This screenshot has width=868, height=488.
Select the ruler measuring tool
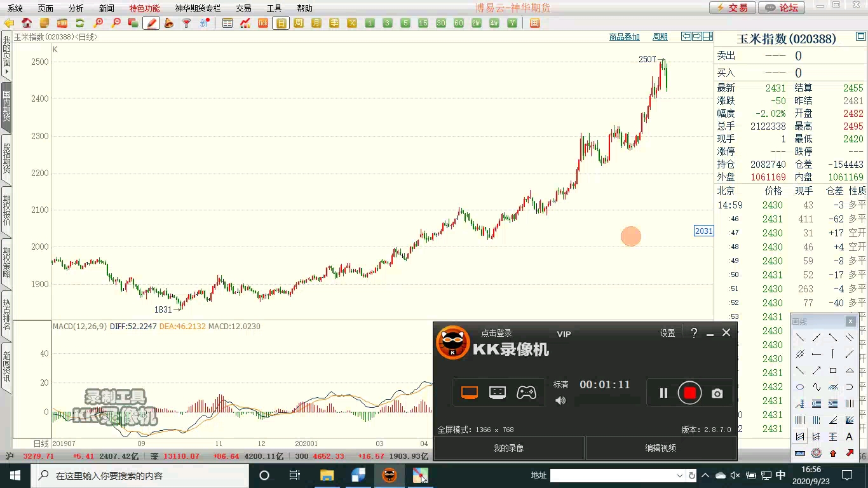[x=800, y=453]
